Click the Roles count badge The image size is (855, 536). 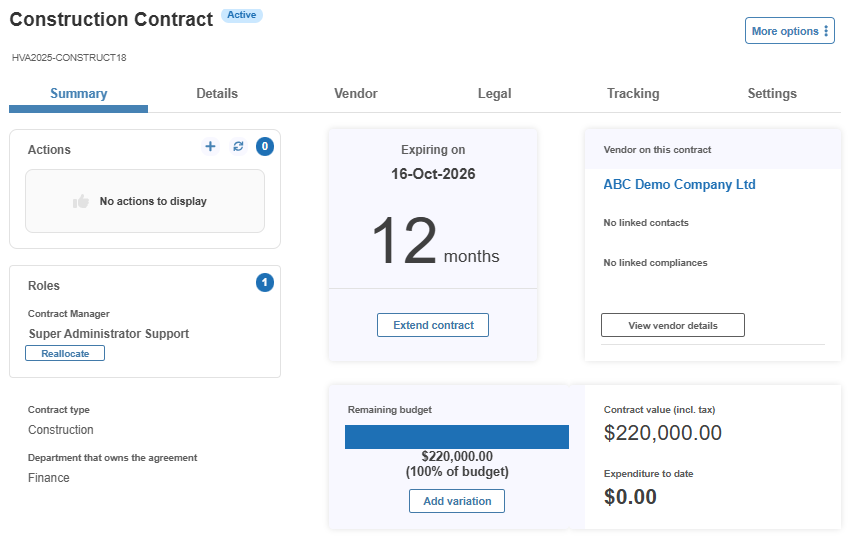tap(265, 282)
